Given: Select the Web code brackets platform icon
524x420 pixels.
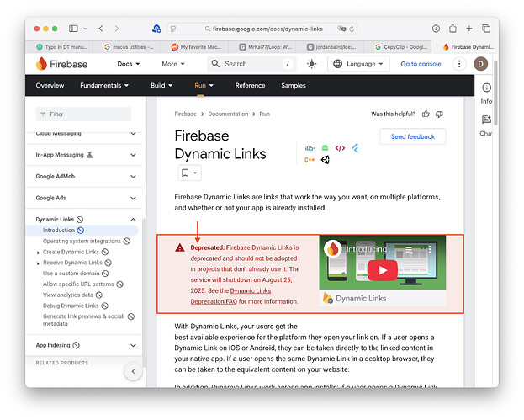Looking at the screenshot, I should point(340,148).
